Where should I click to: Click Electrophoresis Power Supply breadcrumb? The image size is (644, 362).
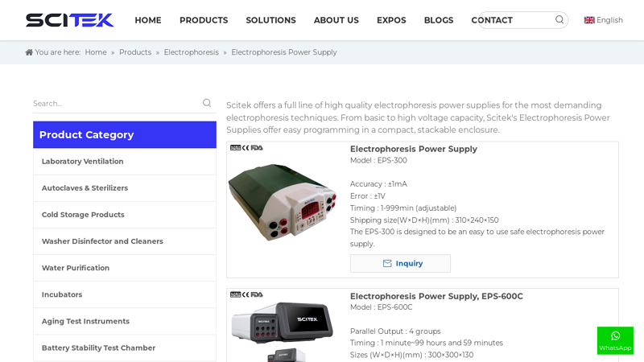[284, 52]
